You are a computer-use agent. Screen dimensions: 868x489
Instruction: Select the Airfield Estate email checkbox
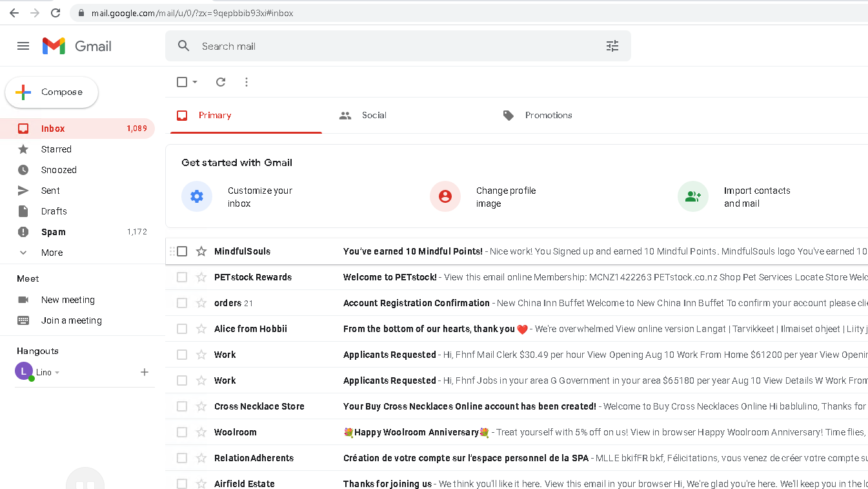click(182, 484)
